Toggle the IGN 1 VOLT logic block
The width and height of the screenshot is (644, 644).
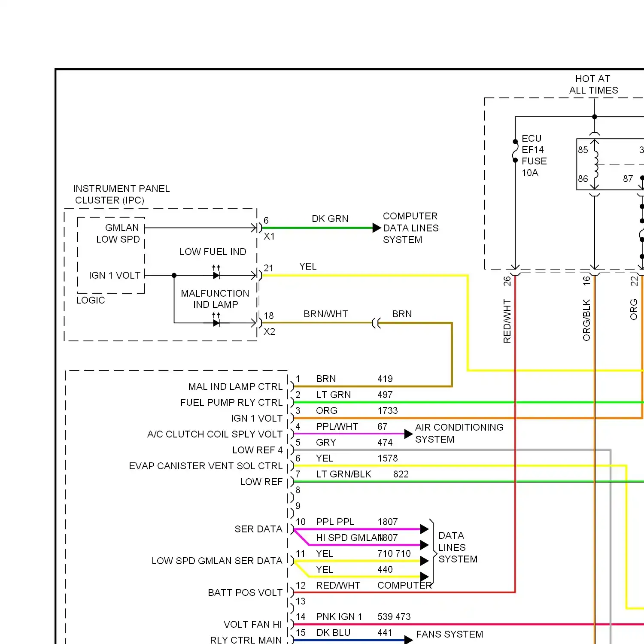(x=115, y=275)
